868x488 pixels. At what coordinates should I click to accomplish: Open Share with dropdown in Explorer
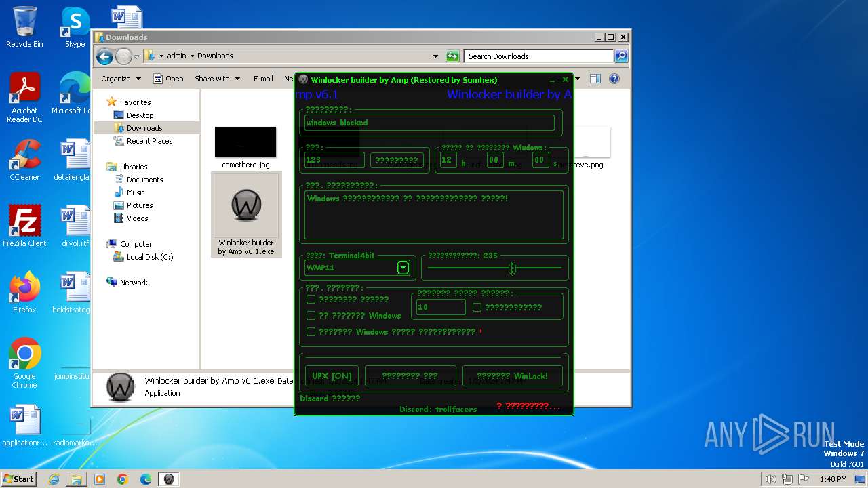click(217, 79)
